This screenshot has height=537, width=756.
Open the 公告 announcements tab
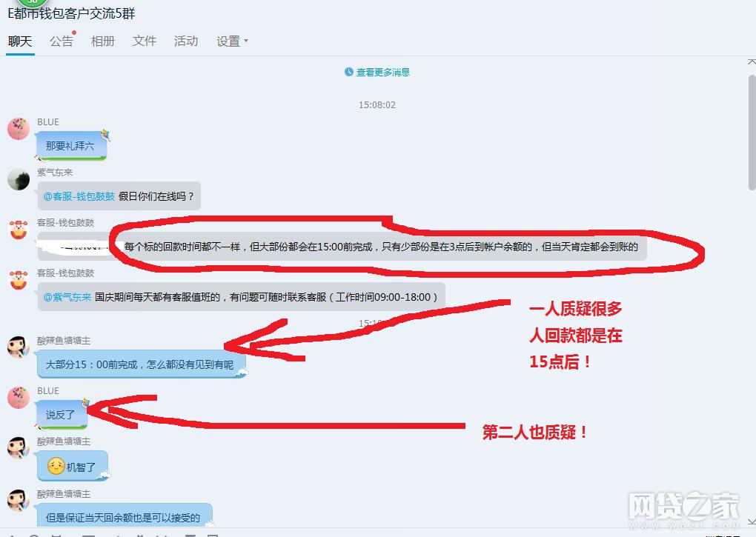(62, 41)
